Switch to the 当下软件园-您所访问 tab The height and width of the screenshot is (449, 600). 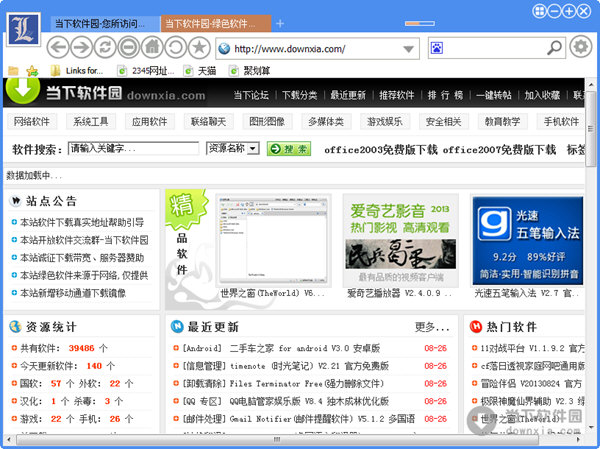tap(106, 24)
